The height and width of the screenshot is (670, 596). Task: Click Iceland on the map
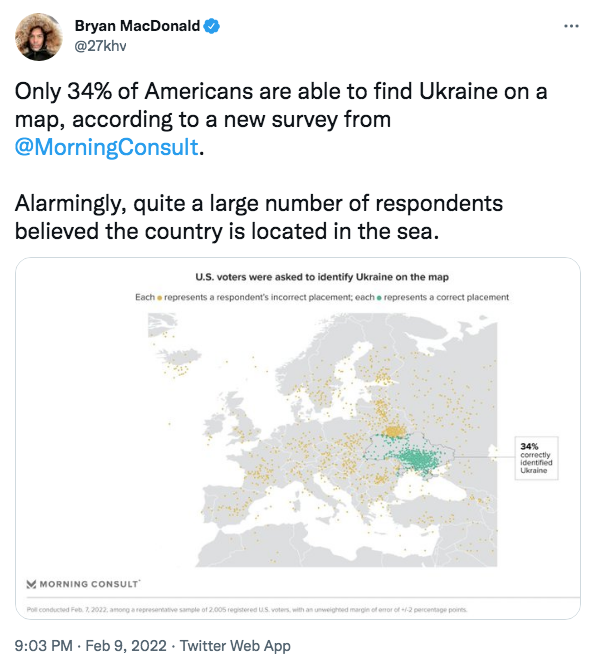(179, 358)
